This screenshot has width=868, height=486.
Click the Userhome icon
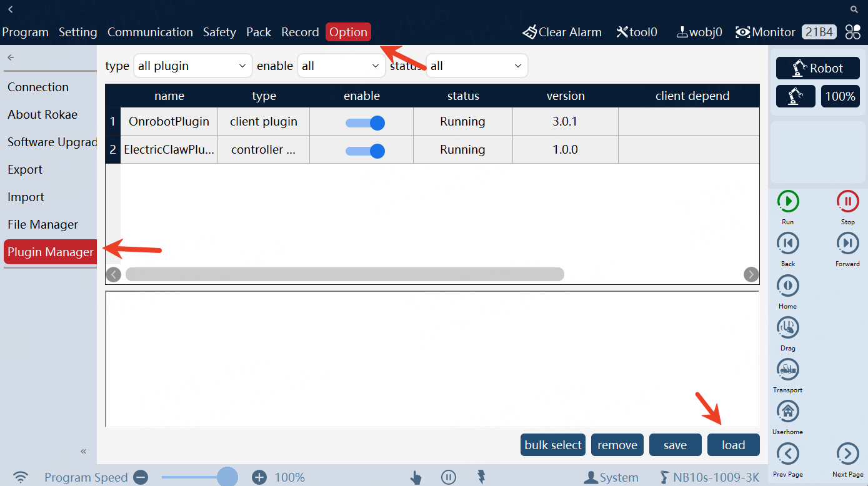pos(788,411)
